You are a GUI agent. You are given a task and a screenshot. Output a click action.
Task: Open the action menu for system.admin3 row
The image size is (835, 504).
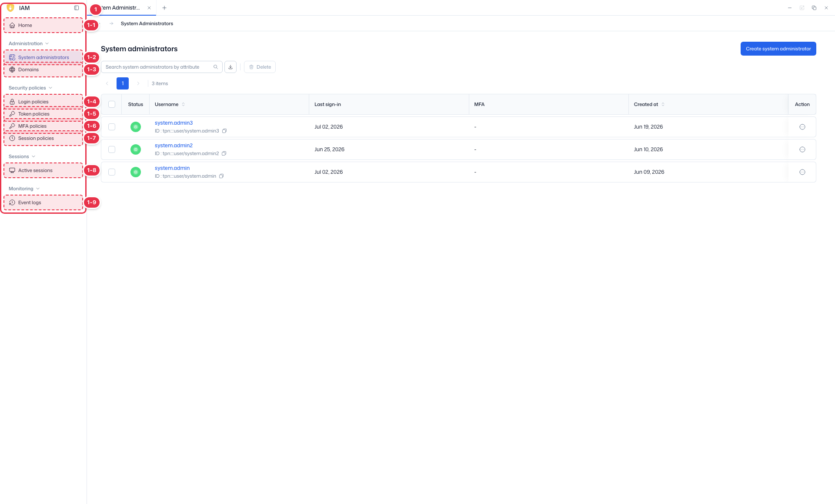[802, 127]
